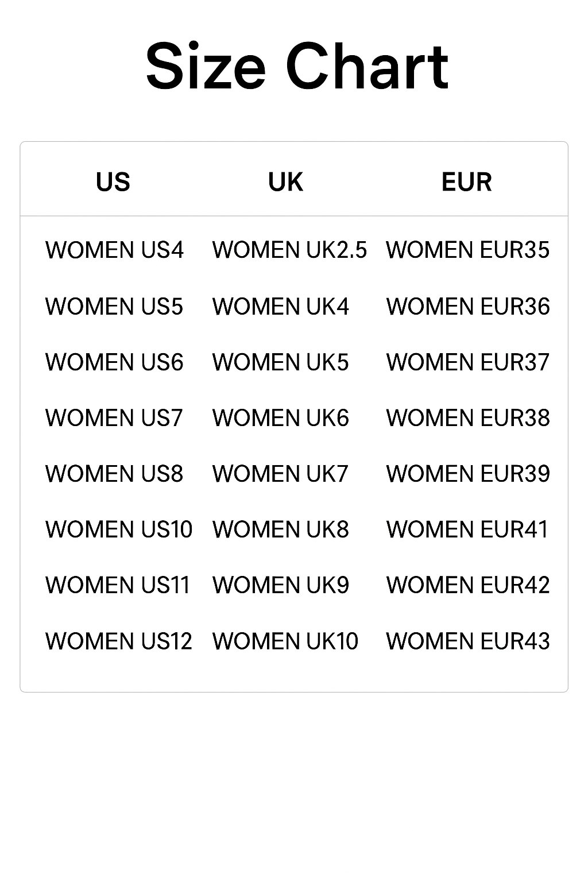Screen dimensions: 588x882
Task: Choose the WOMEN EUR36 size entry
Action: 467,306
